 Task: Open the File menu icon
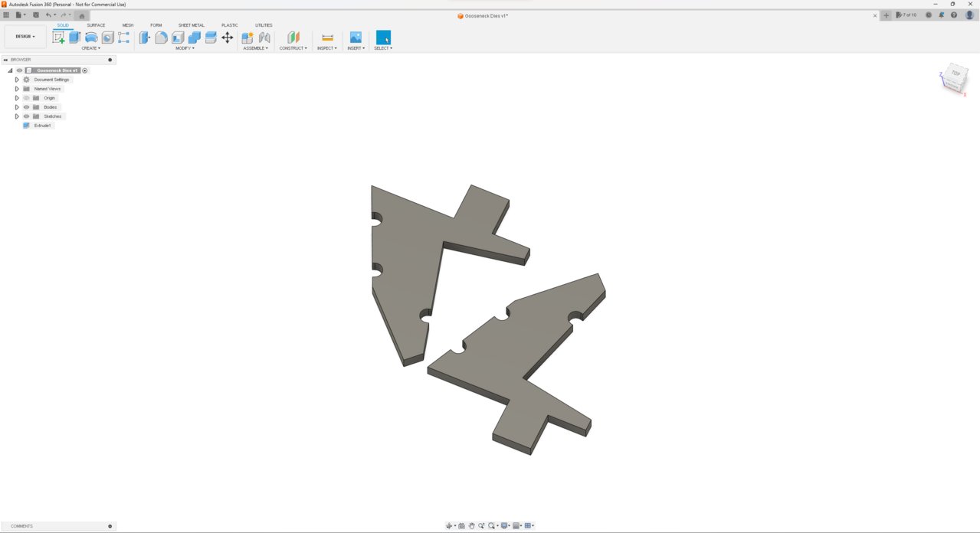point(20,15)
